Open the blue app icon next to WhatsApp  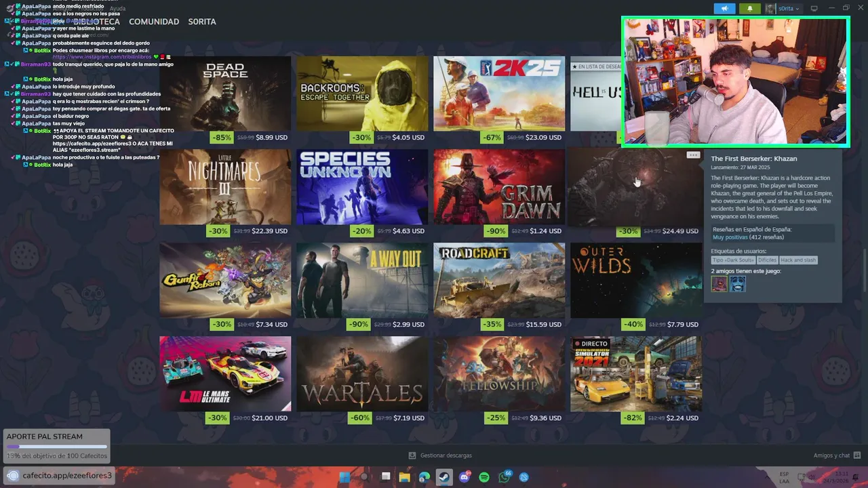524,477
